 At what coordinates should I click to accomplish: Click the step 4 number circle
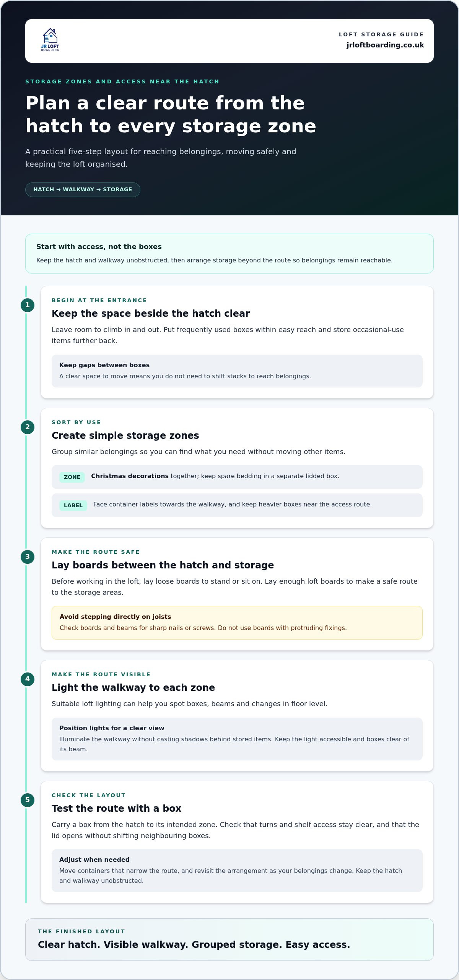click(28, 679)
